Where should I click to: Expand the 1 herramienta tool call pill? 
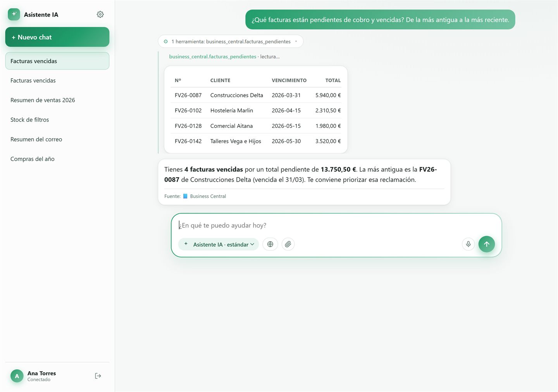[x=231, y=41]
